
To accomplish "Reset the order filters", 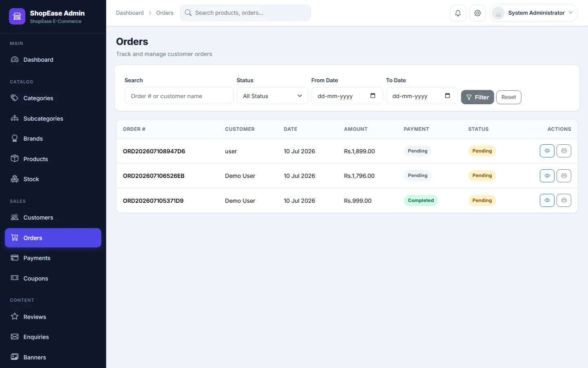I will pos(509,97).
